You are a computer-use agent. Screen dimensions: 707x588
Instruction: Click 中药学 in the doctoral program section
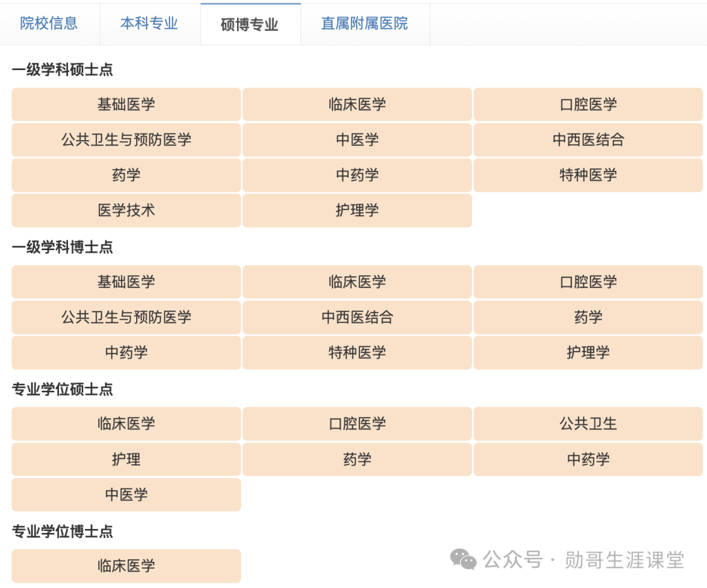pos(126,353)
